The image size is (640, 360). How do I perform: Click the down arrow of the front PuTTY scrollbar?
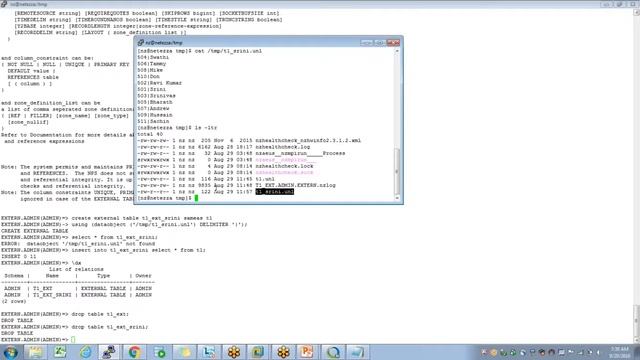click(397, 198)
